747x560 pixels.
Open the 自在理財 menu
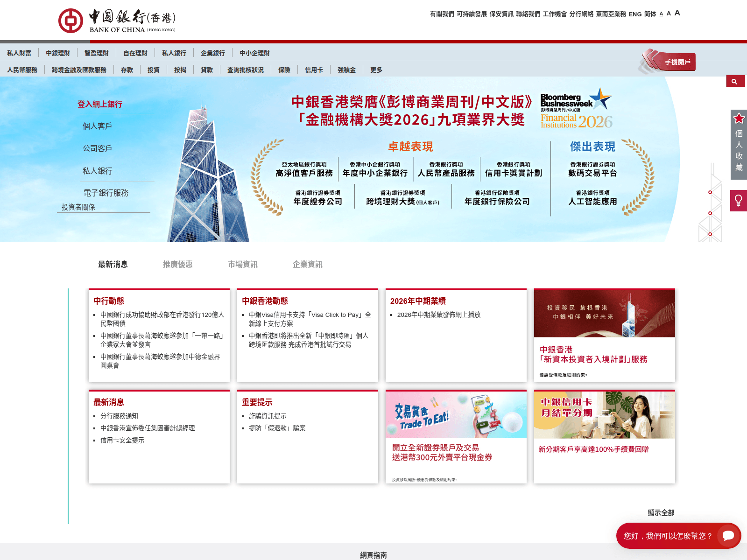tap(135, 53)
